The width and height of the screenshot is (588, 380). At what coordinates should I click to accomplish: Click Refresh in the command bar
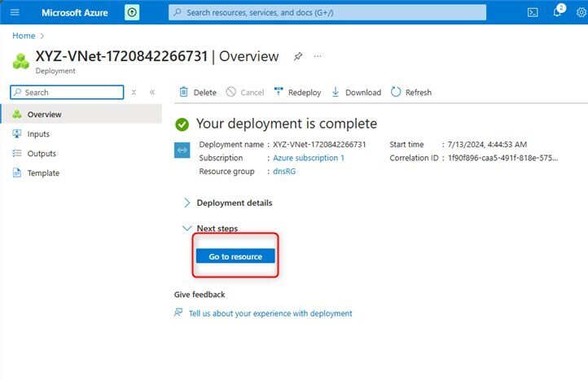coord(411,92)
